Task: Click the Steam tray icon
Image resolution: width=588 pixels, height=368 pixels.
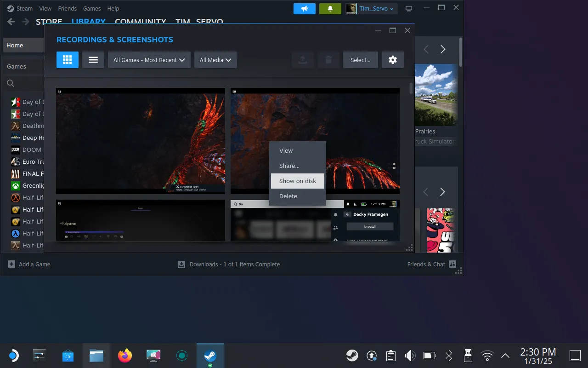Action: 352,355
